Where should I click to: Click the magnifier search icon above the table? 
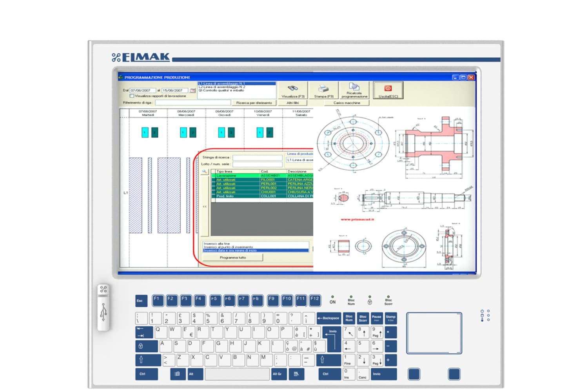tap(204, 172)
